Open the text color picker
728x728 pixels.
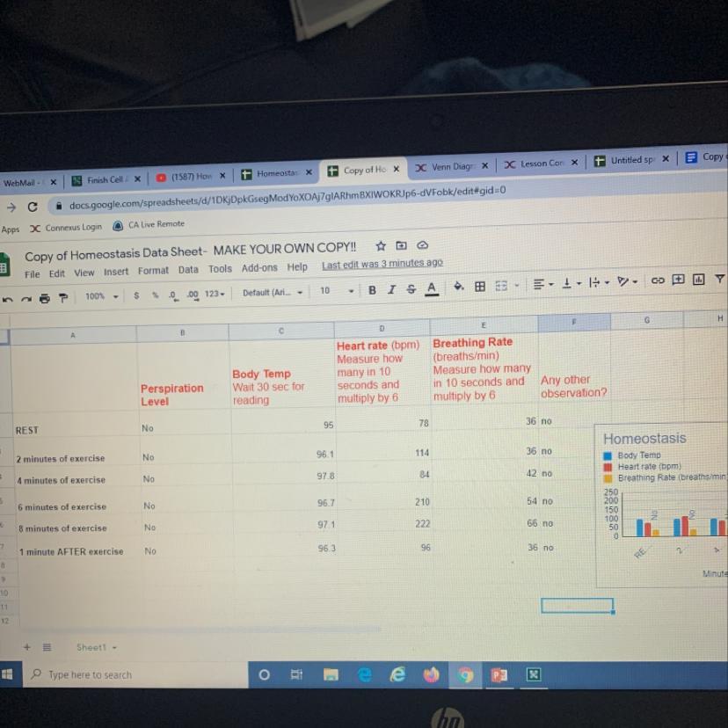click(432, 288)
